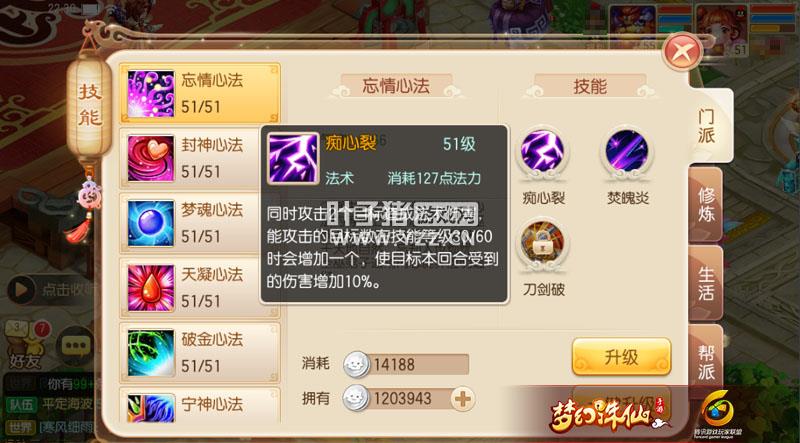
Task: Select the 痴心裂 skill icon
Action: [x=542, y=152]
